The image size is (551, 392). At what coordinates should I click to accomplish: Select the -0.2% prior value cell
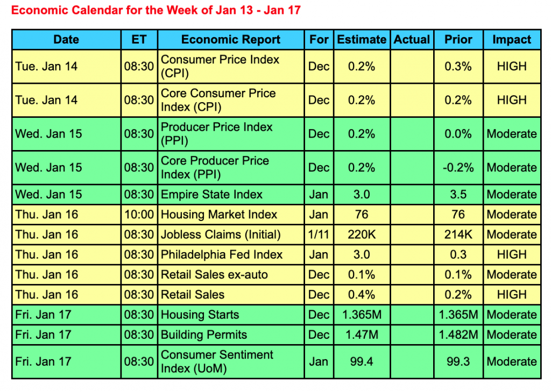click(458, 167)
